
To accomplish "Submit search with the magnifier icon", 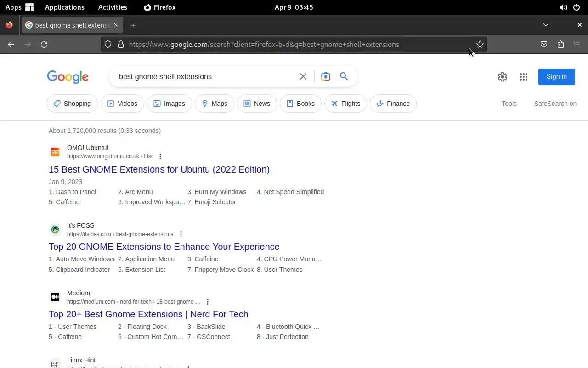I will coord(344,76).
